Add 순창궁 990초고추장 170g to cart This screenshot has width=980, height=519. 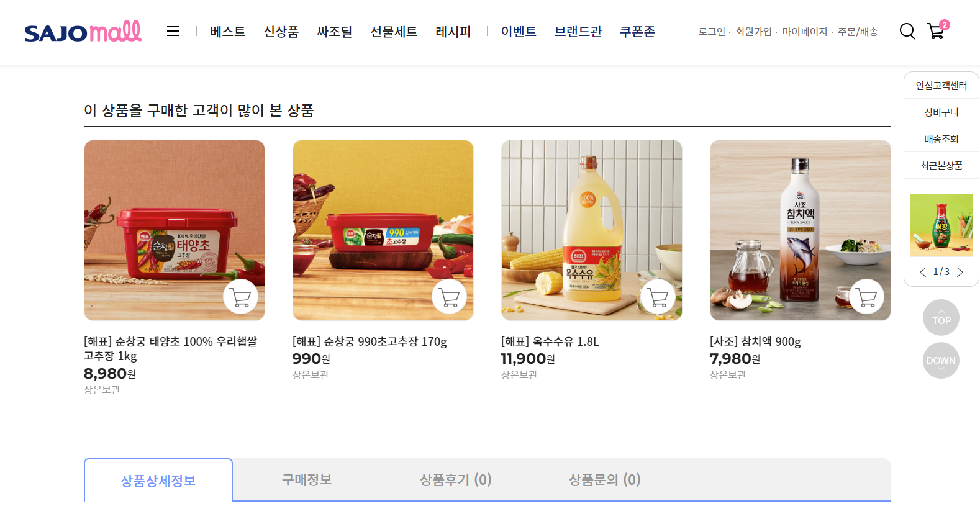(x=449, y=297)
